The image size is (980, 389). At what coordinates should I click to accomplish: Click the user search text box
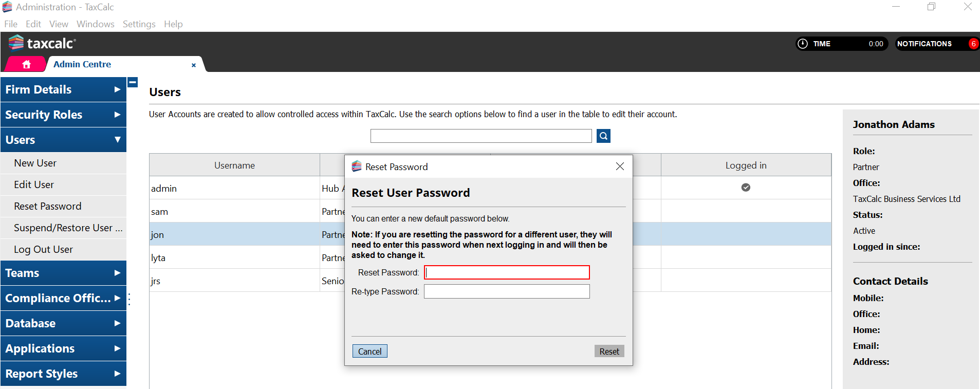(480, 136)
